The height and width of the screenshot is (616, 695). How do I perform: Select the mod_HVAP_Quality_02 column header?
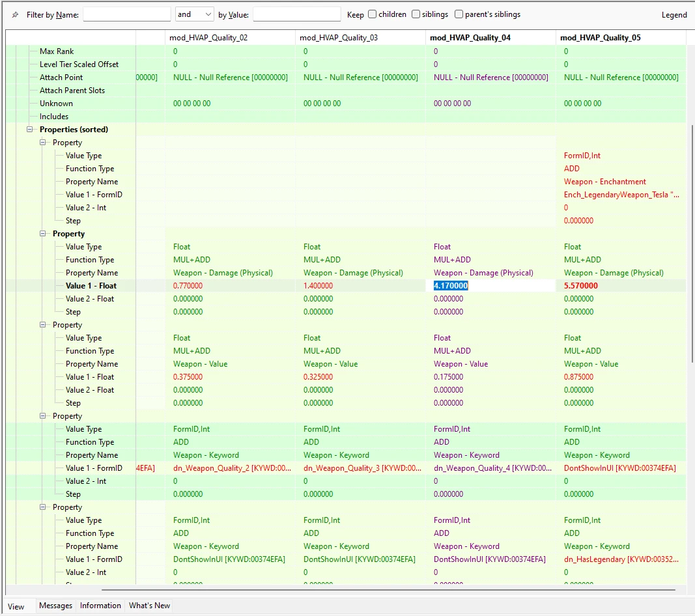[230, 38]
